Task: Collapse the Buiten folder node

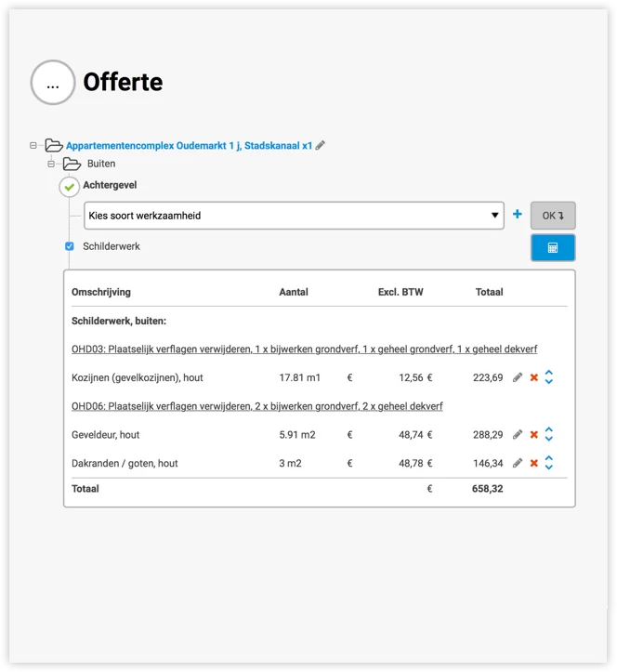Action: click(x=52, y=164)
